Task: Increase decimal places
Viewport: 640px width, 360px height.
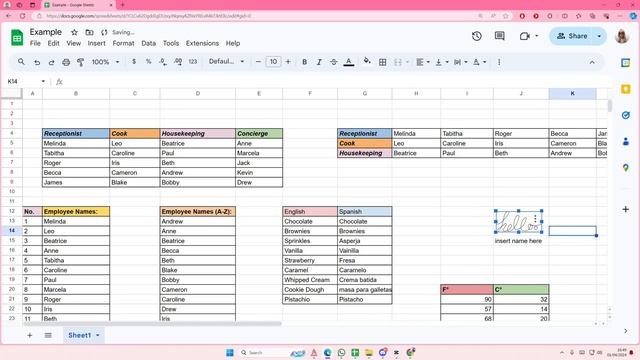Action: [178, 62]
